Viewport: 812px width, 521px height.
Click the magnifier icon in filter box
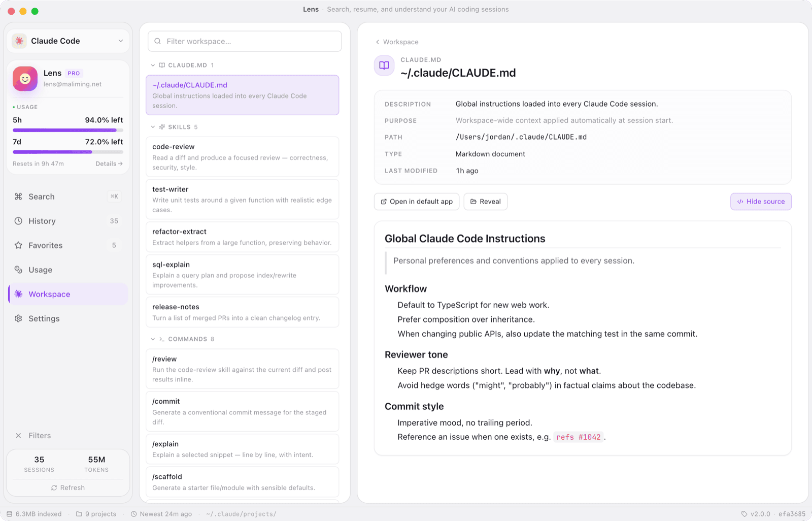[x=158, y=41]
